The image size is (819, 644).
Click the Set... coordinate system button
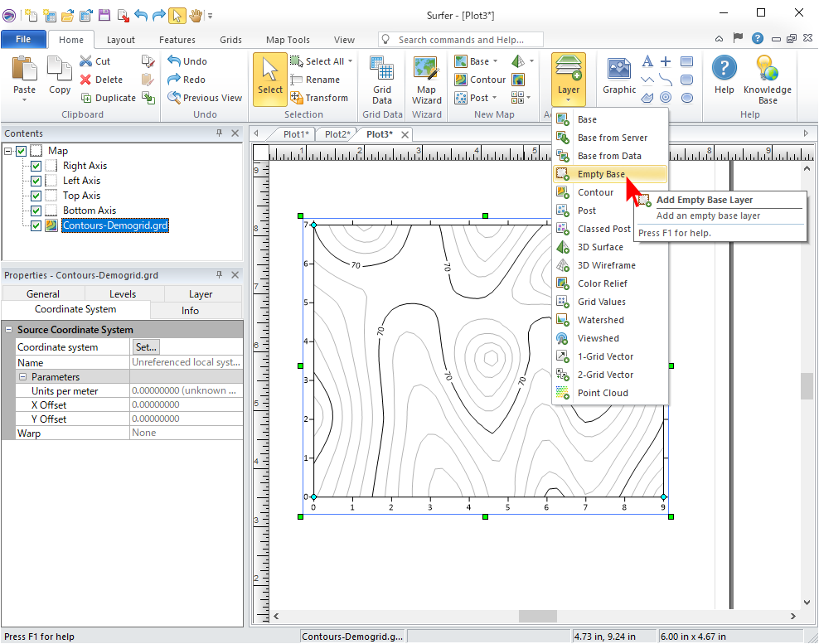click(146, 347)
